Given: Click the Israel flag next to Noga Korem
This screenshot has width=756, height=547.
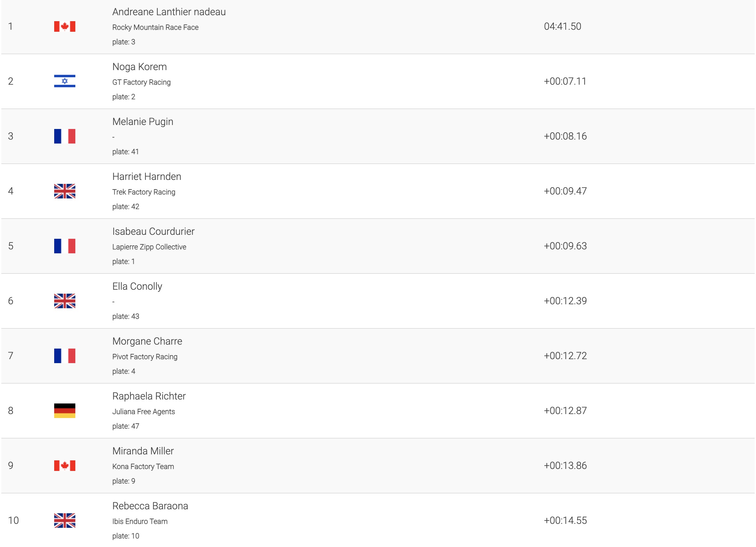Looking at the screenshot, I should click(65, 81).
